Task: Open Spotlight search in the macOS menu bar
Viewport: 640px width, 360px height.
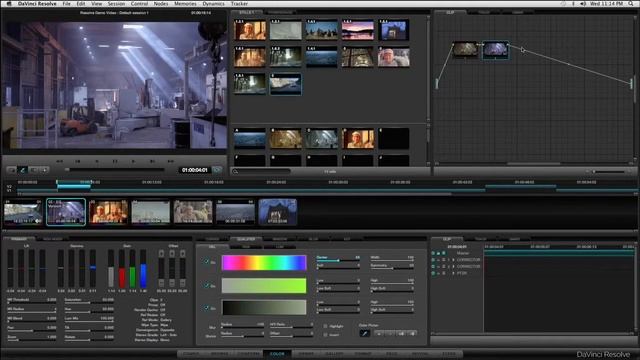Action: (x=631, y=4)
